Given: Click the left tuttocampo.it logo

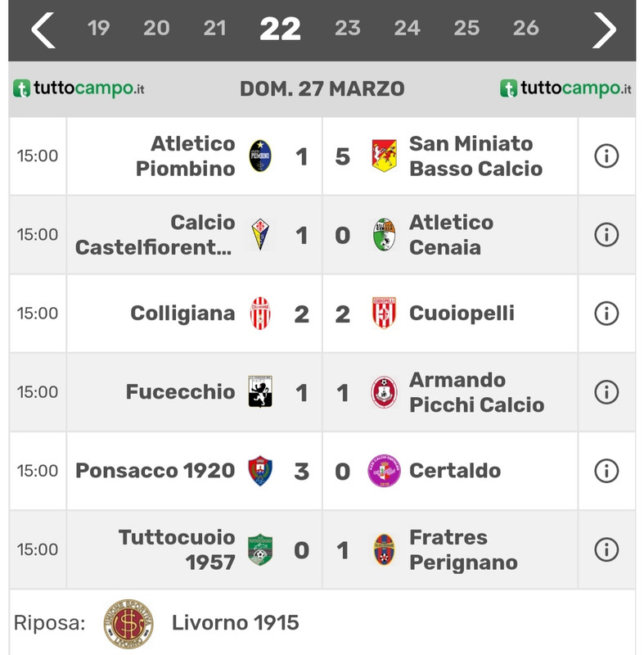Looking at the screenshot, I should (x=79, y=88).
